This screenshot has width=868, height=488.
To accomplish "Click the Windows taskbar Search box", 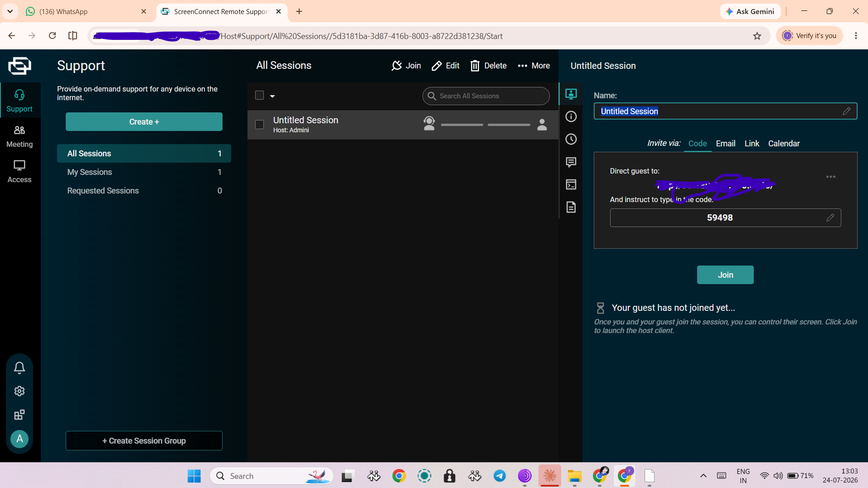I will (x=272, y=476).
